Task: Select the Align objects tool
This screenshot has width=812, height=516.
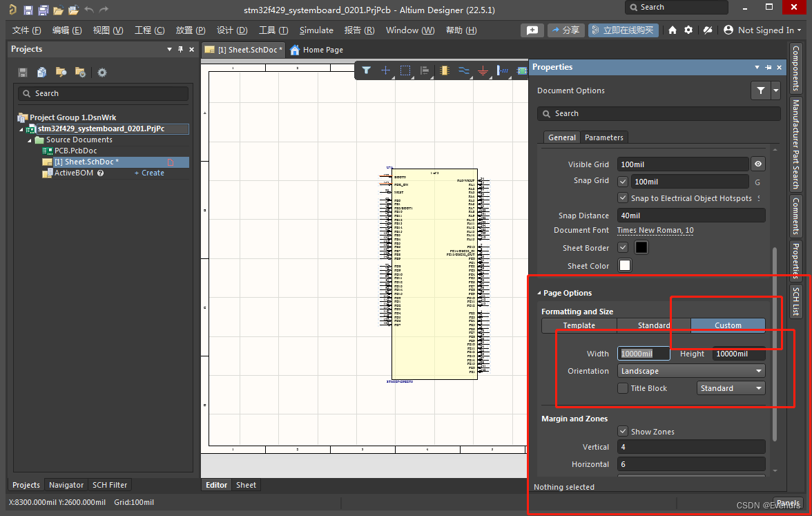Action: coord(425,70)
